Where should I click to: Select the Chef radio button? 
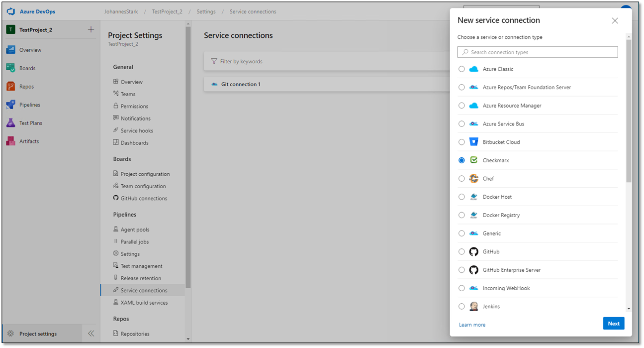(x=461, y=178)
